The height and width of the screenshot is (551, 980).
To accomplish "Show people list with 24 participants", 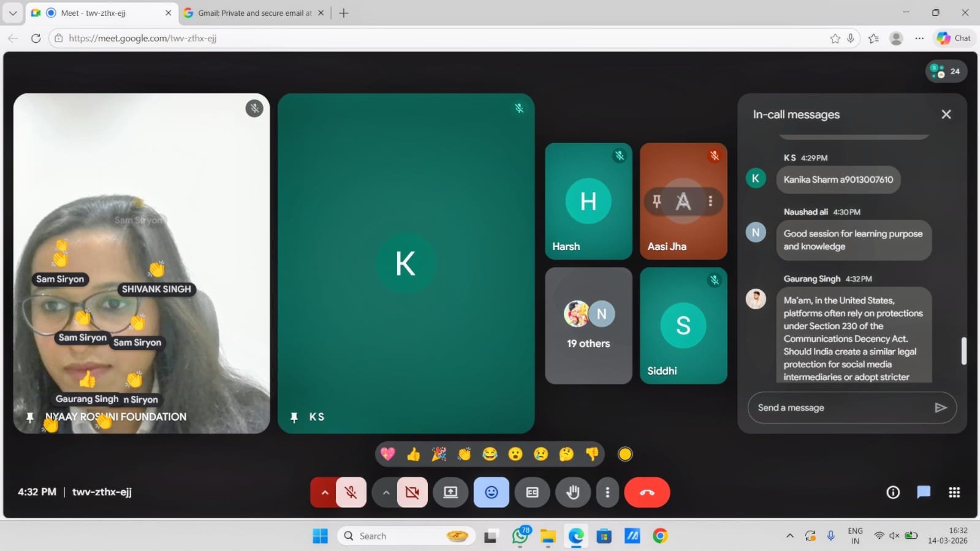I will coord(946,71).
